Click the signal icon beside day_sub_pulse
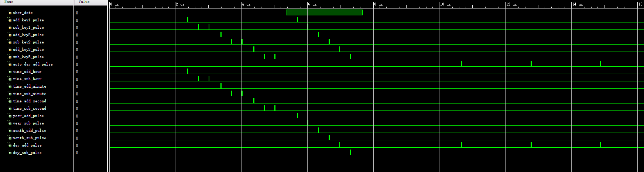Screen dimensions: 644x172 (x=9, y=152)
